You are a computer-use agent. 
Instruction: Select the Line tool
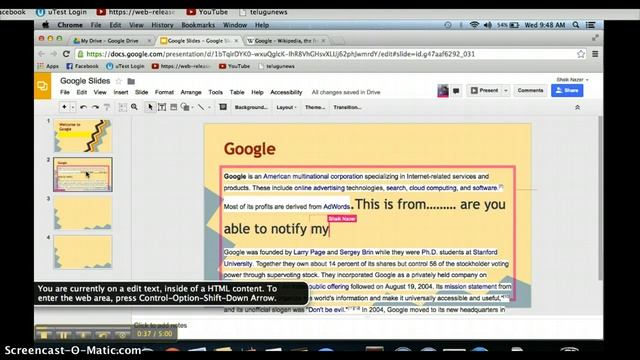tap(200, 107)
